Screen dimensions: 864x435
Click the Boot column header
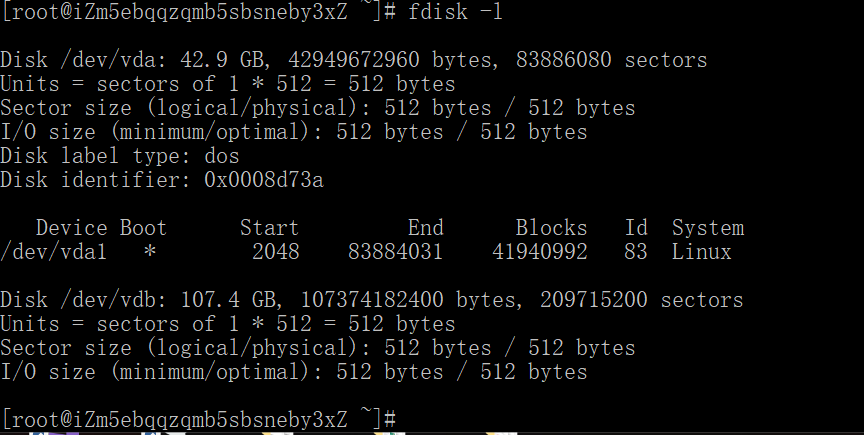144,228
